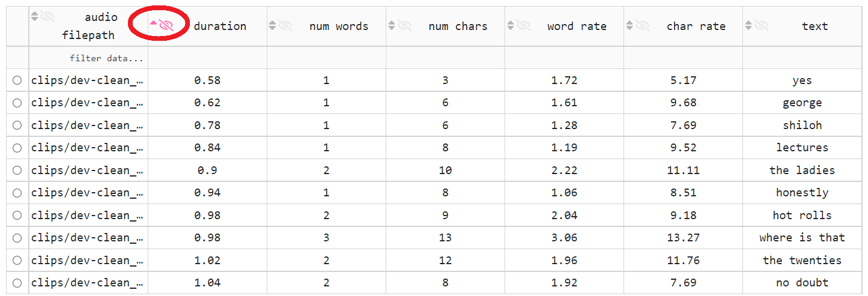Sort rows by char rate

click(x=629, y=25)
